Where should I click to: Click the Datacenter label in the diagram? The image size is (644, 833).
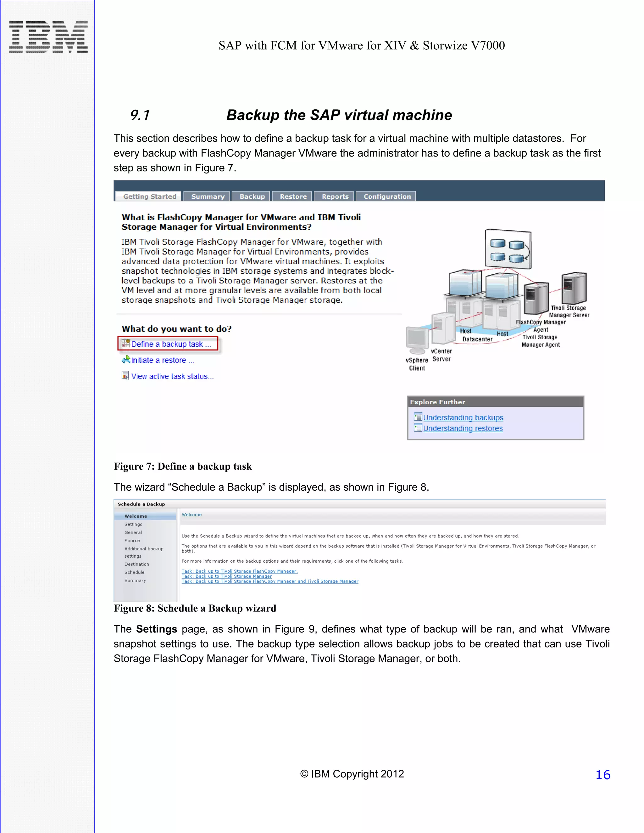(x=477, y=339)
